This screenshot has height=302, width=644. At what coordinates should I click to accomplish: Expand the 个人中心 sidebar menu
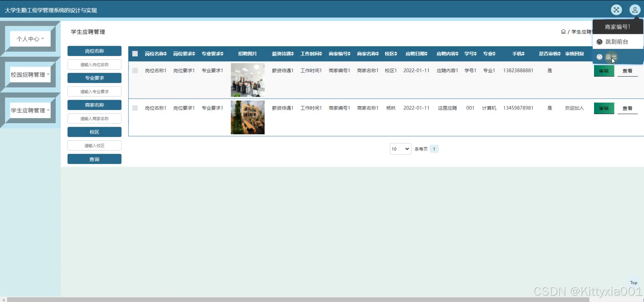(x=30, y=39)
